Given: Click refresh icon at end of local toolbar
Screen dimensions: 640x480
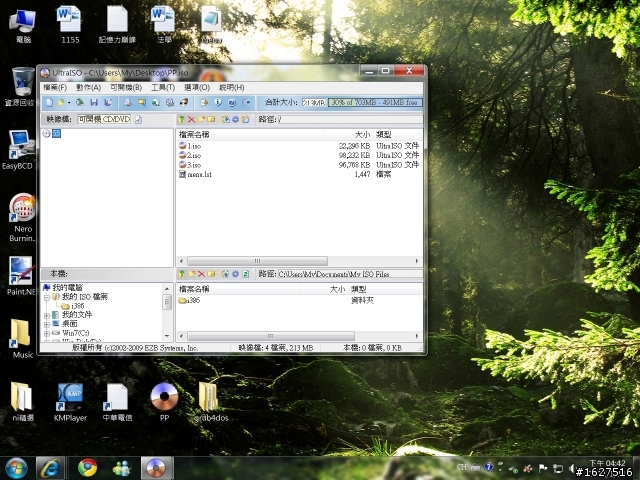Looking at the screenshot, I should (x=246, y=274).
